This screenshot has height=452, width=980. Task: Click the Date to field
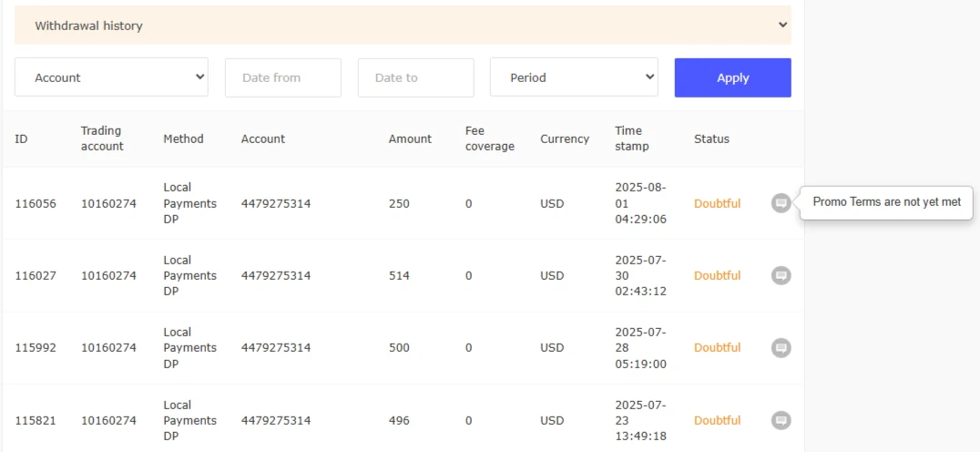(415, 77)
